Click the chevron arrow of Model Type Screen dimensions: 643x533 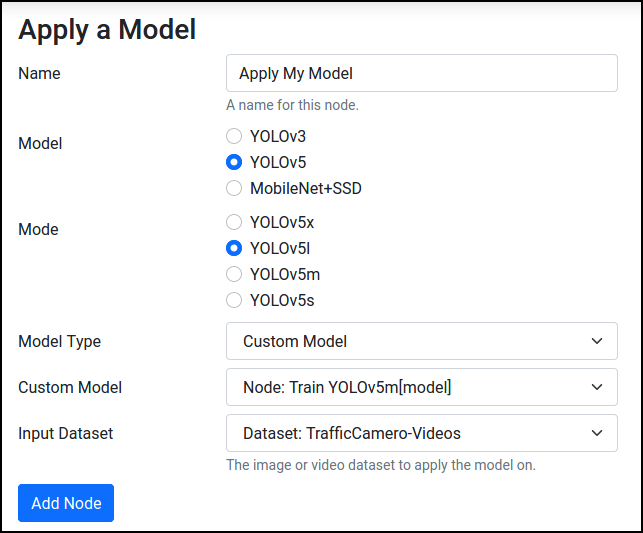tap(597, 341)
